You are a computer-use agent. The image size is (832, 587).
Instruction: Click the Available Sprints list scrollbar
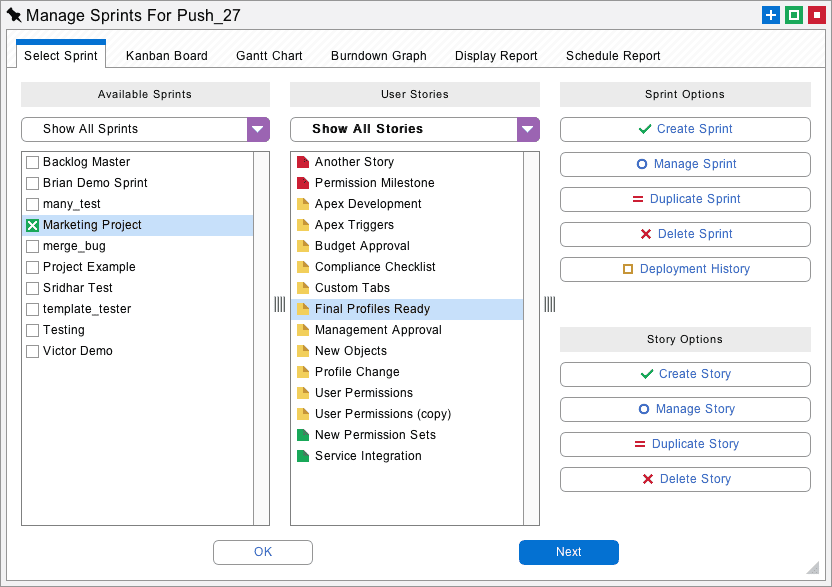(262, 338)
